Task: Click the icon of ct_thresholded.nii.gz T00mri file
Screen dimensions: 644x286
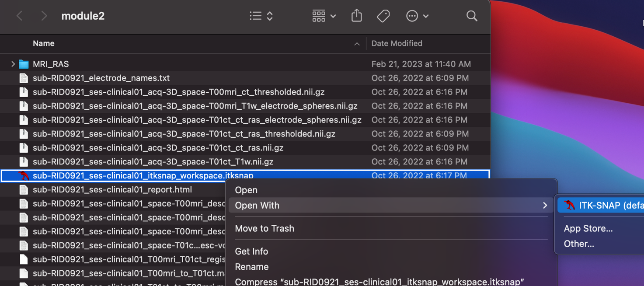Action: (24, 92)
